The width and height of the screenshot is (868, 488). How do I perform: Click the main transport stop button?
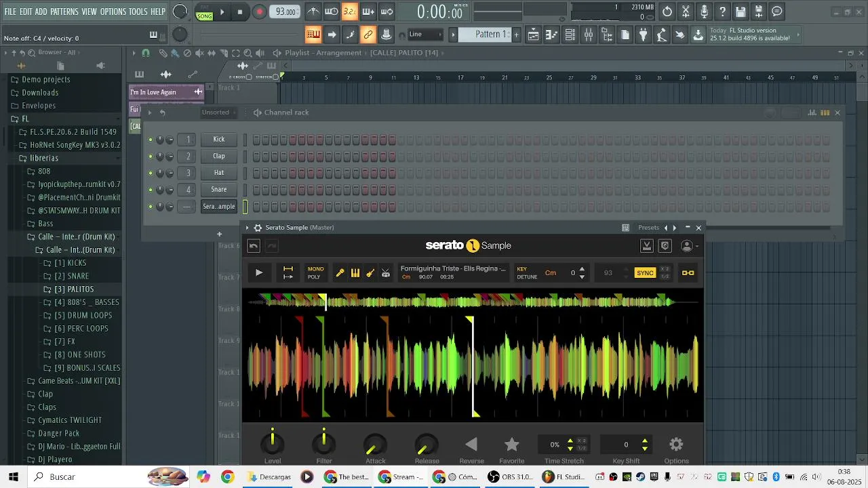tap(240, 12)
